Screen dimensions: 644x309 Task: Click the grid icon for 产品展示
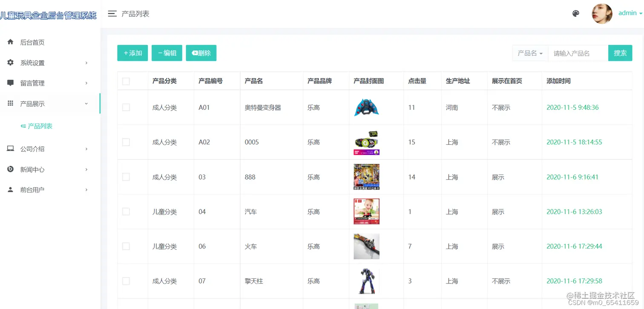[10, 103]
